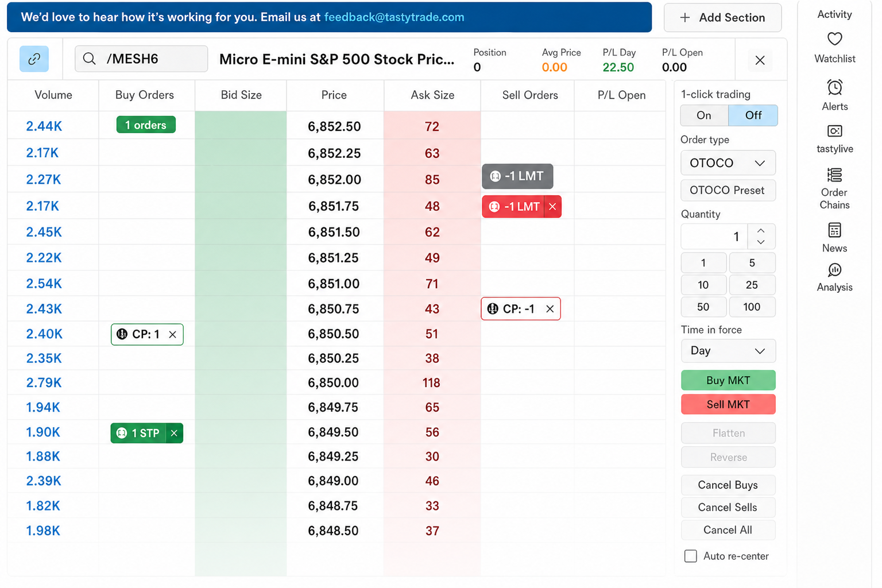
Task: Open the Time in force Day dropdown
Action: point(728,351)
